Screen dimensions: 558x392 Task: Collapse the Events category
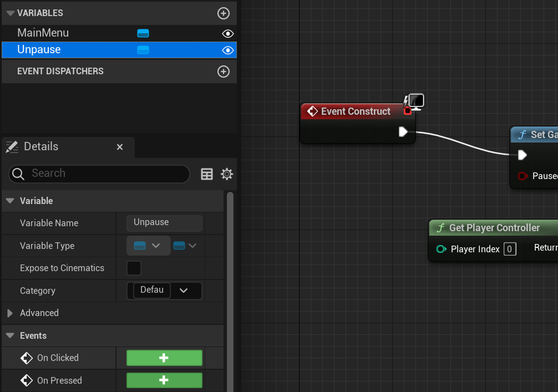pos(10,335)
